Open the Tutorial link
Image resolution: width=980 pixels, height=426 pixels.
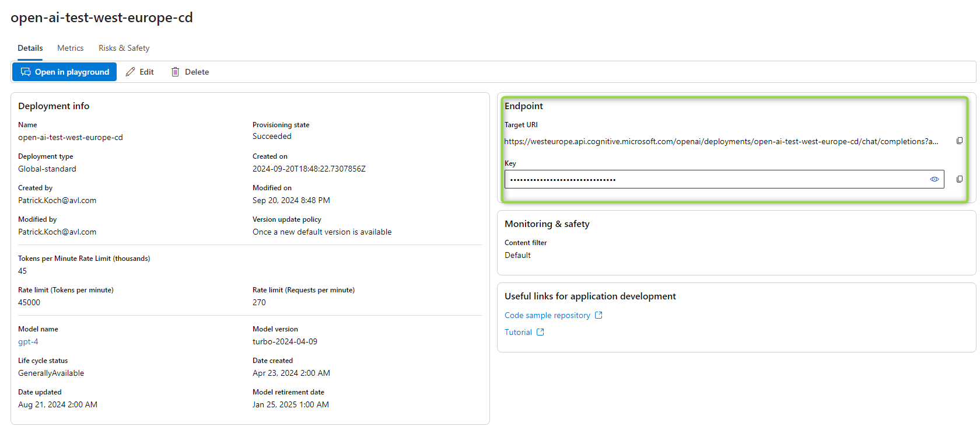(x=518, y=332)
